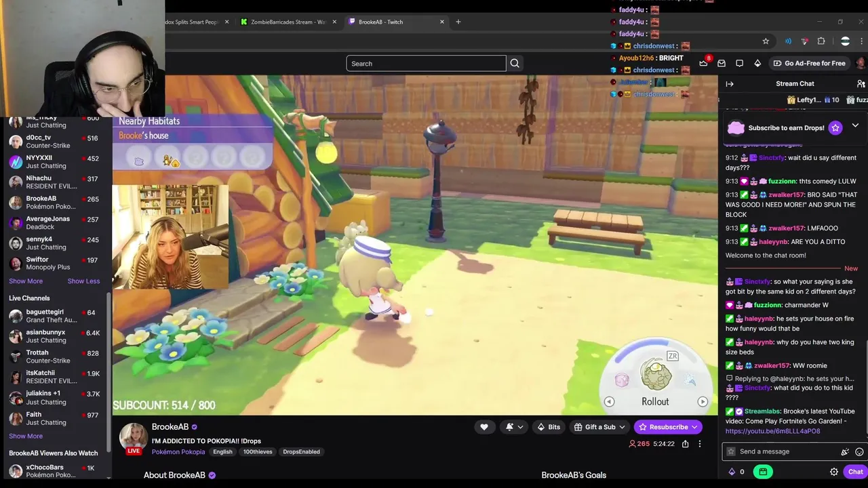868x488 pixels.
Task: Open the youtu.be link in chat
Action: 772,431
